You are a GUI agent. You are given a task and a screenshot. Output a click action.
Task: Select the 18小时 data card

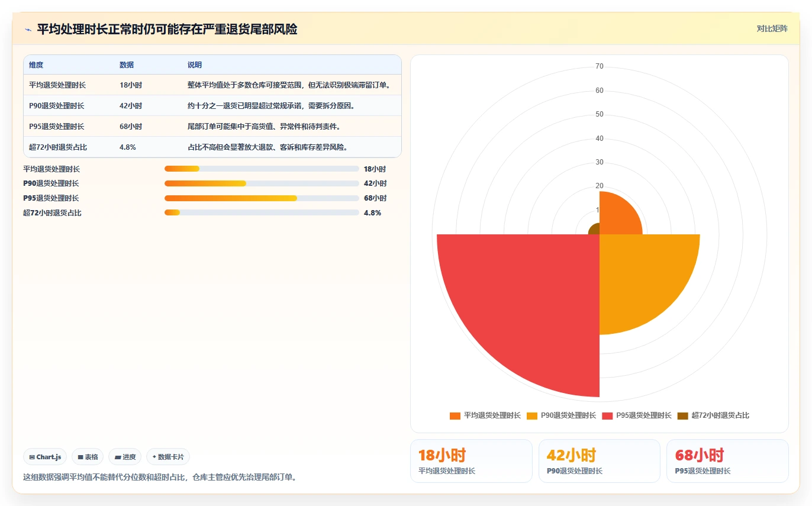471,461
